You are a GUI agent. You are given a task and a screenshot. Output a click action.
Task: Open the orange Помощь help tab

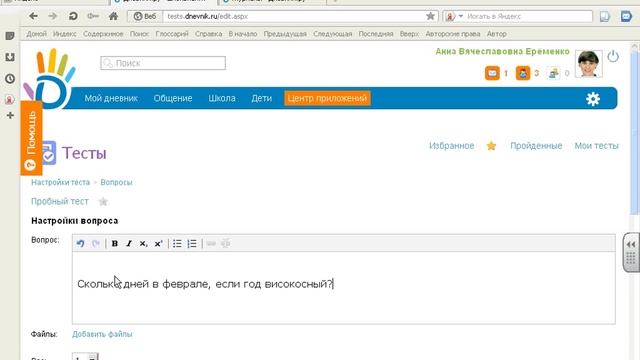tap(31, 138)
